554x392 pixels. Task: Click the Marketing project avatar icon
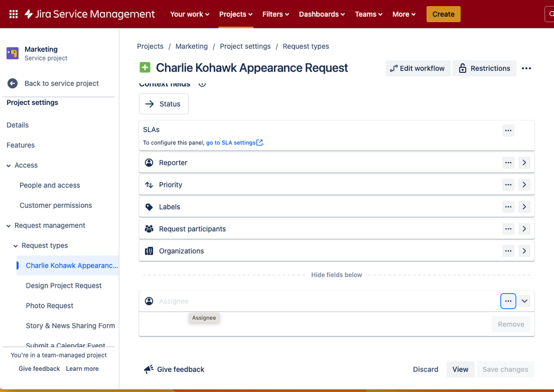tap(13, 53)
